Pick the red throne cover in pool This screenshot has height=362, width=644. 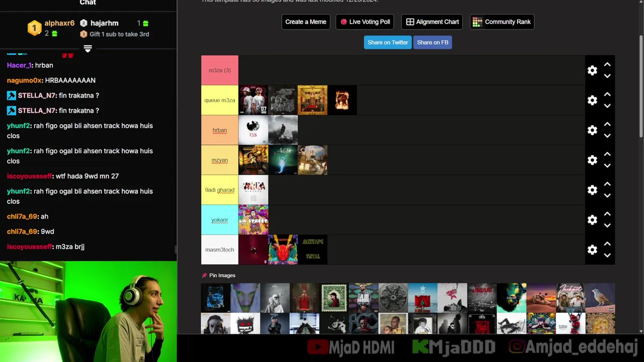(x=304, y=298)
